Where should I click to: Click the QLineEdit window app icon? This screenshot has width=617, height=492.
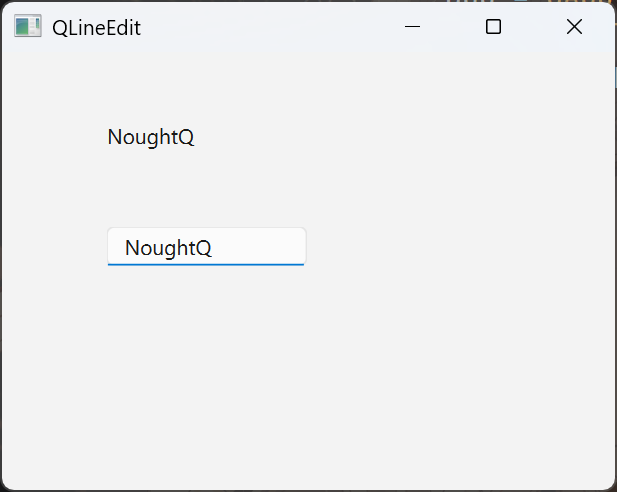(x=27, y=27)
